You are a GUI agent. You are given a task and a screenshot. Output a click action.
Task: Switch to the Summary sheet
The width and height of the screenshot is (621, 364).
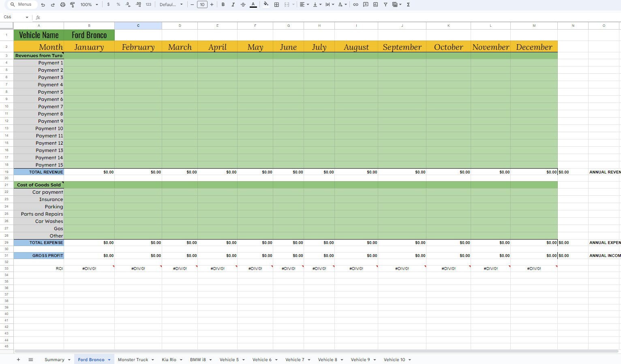point(54,360)
